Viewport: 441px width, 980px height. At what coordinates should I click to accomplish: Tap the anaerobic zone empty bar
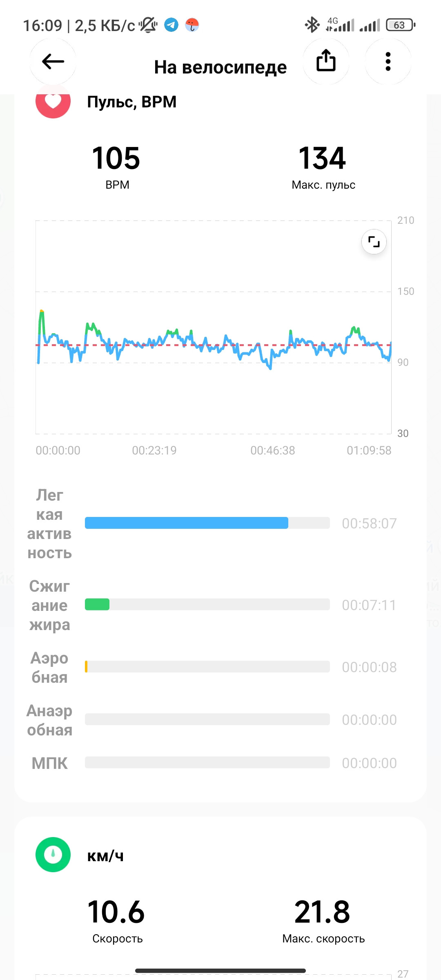207,719
